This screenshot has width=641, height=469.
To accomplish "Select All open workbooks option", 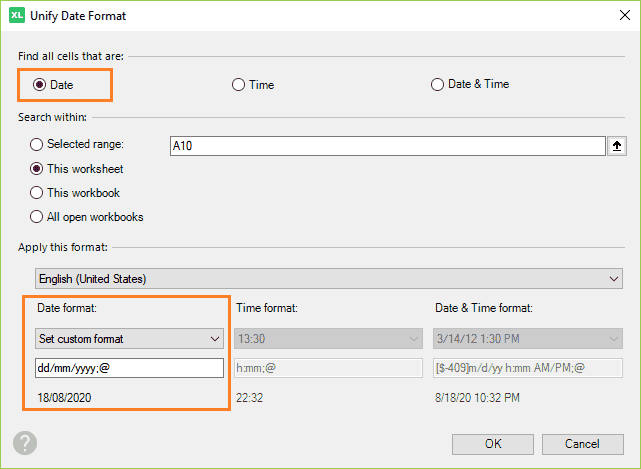I will 36,217.
